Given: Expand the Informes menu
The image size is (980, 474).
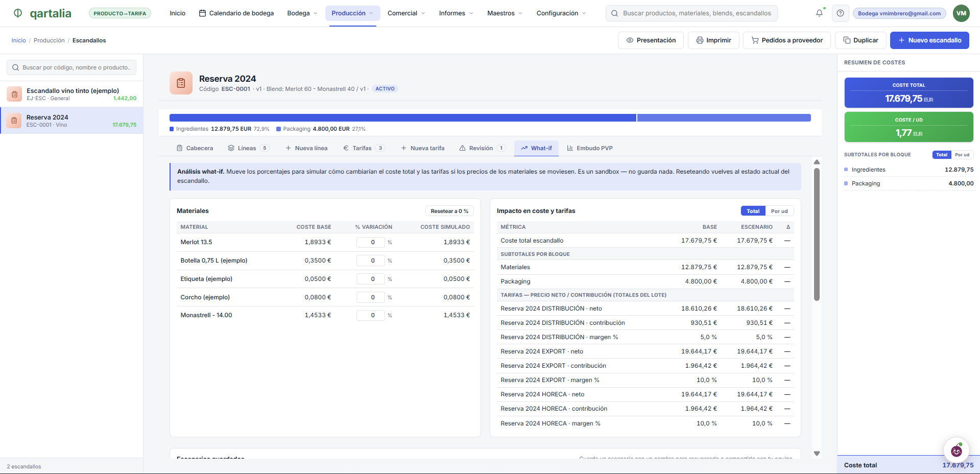Looking at the screenshot, I should coord(456,13).
